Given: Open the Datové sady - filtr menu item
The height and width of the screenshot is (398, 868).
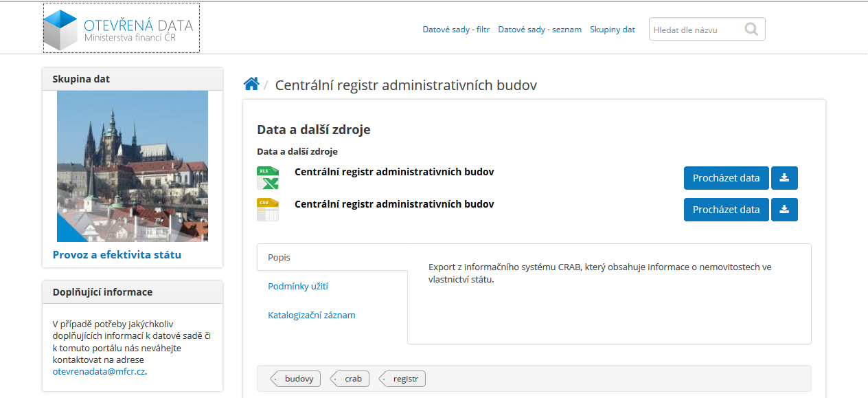Looking at the screenshot, I should (x=456, y=30).
